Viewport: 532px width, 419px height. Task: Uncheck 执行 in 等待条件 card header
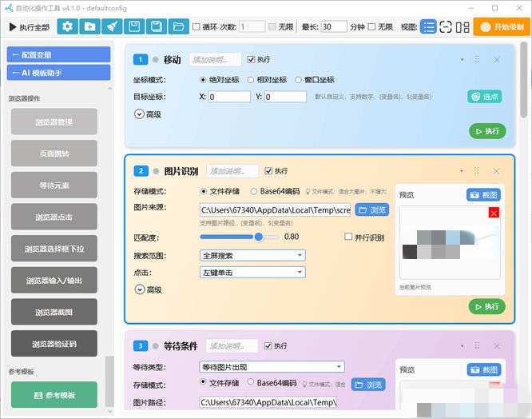point(268,345)
